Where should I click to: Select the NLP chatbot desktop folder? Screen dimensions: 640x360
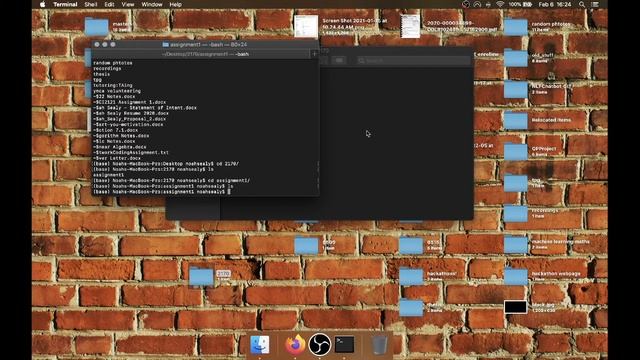coord(516,89)
